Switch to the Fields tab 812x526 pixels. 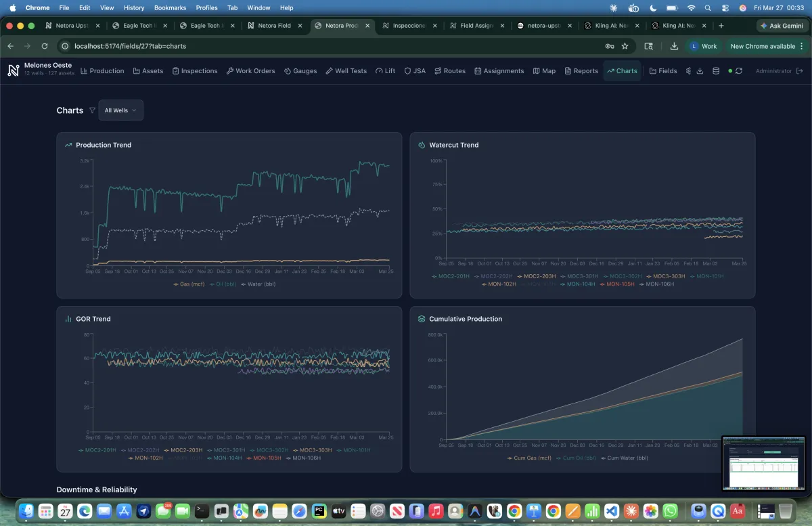pyautogui.click(x=663, y=70)
